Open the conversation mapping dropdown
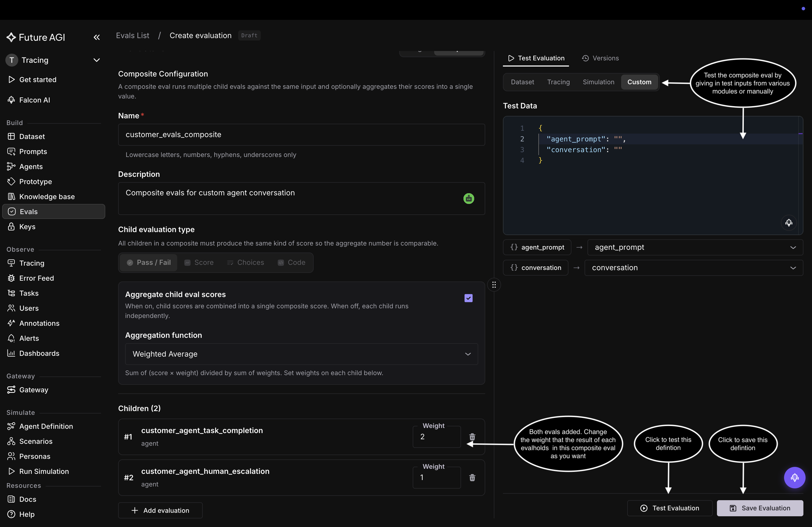Screen dimensions: 812x527 click(693, 268)
